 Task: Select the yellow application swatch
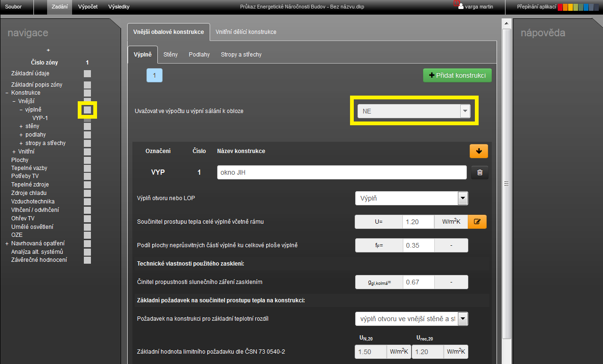570,8
